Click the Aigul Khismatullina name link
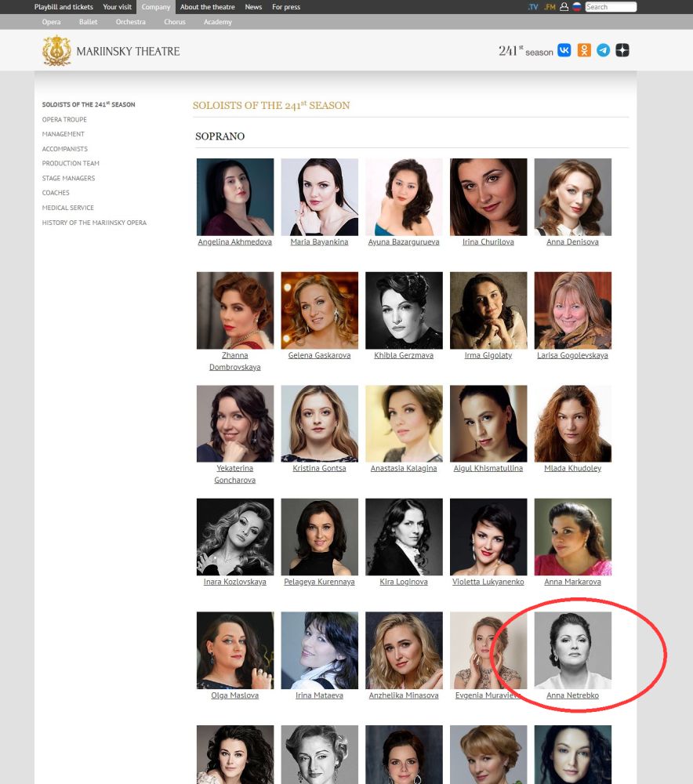Viewport: 693px width, 784px height. pos(488,469)
